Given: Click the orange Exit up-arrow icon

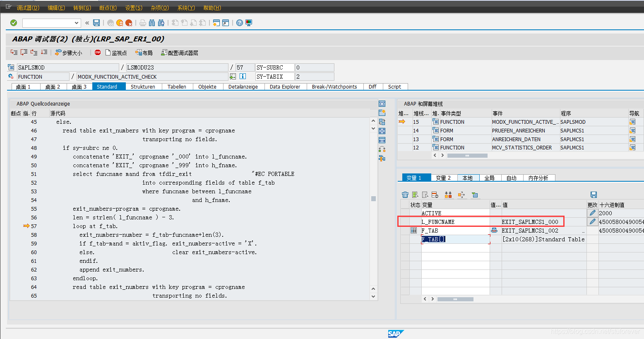Looking at the screenshot, I should [x=120, y=23].
